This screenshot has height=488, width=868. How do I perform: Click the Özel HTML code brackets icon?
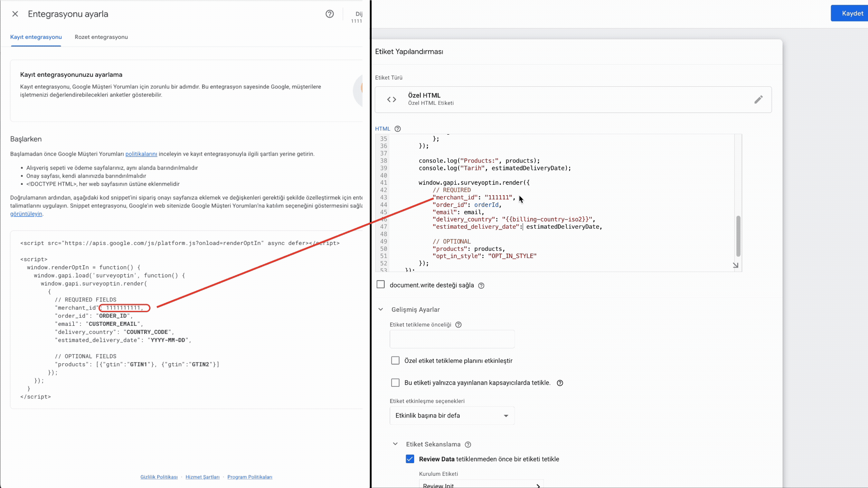tap(392, 99)
